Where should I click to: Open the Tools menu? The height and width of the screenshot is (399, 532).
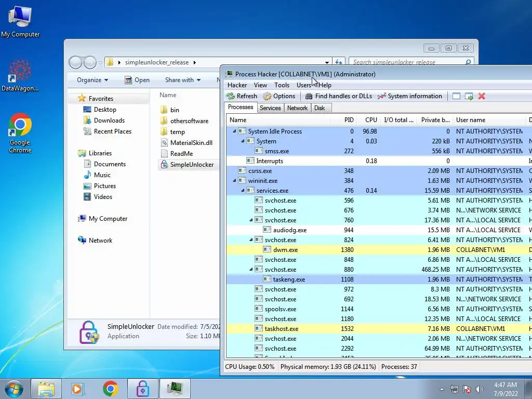282,85
